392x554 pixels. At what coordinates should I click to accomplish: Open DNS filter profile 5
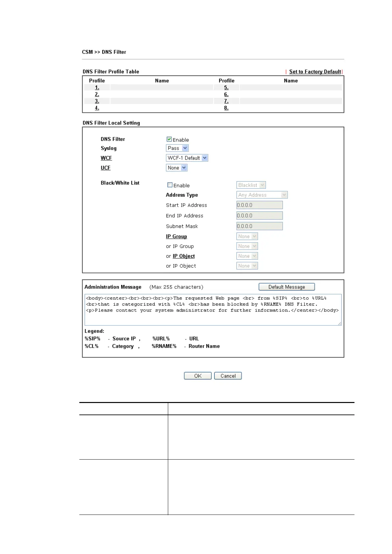tap(226, 88)
